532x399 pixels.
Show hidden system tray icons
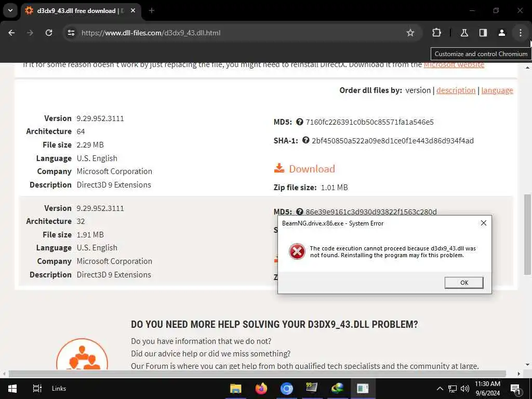(440, 389)
